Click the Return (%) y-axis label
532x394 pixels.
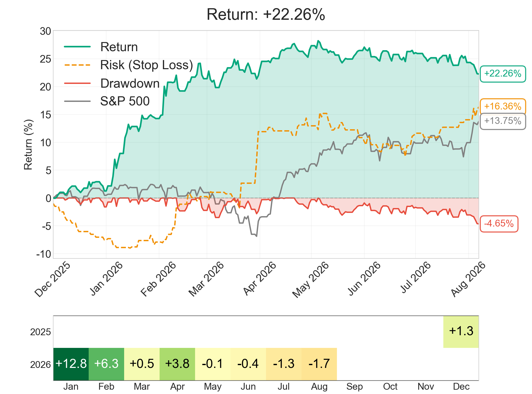(28, 144)
